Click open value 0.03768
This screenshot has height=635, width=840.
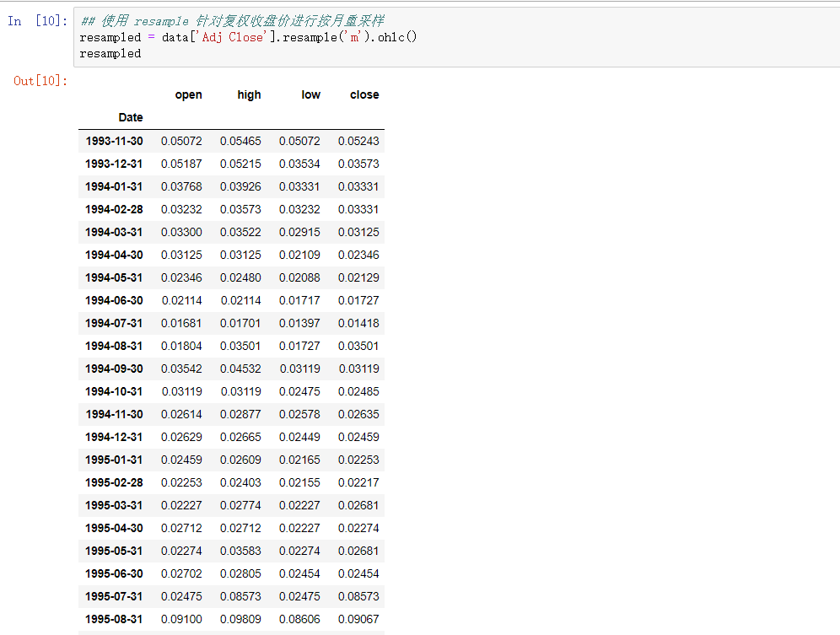pos(181,186)
